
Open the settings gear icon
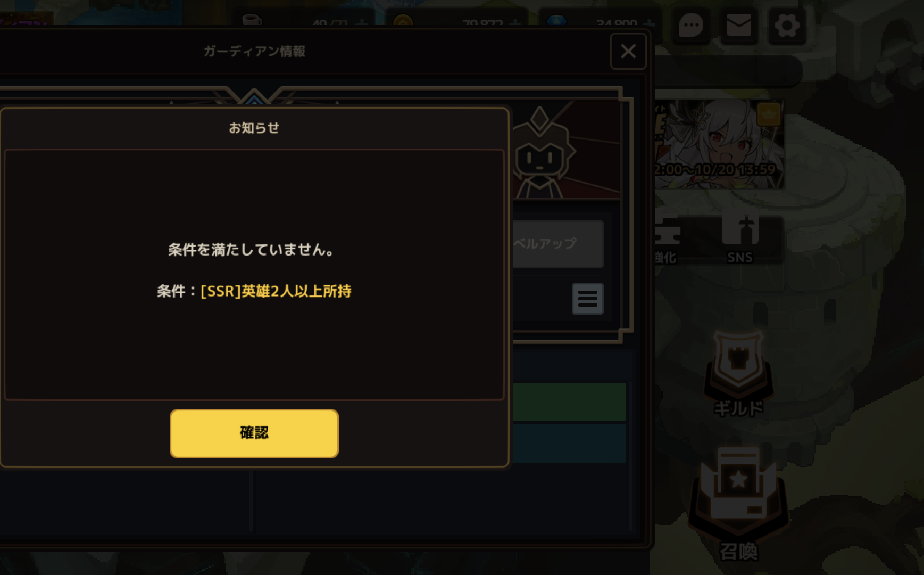[787, 25]
